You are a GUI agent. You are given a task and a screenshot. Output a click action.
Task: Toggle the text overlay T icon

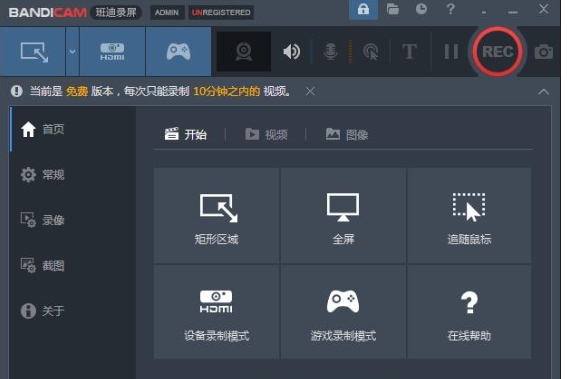[409, 52]
